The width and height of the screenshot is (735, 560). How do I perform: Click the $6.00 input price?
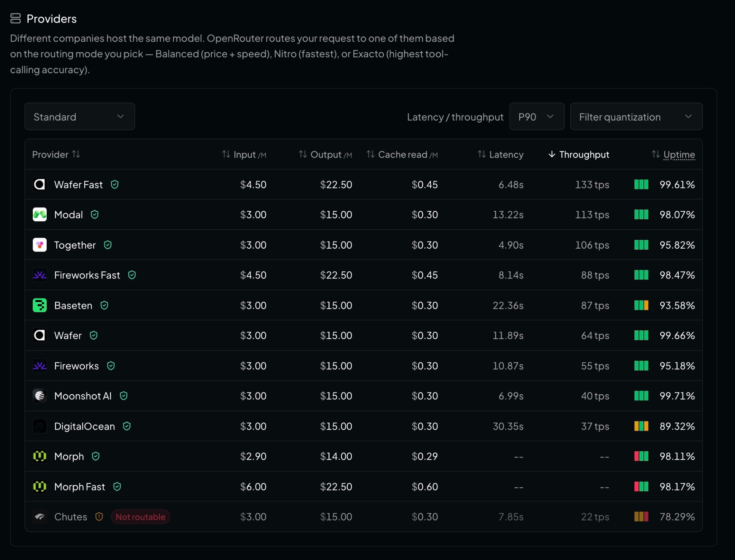point(253,486)
